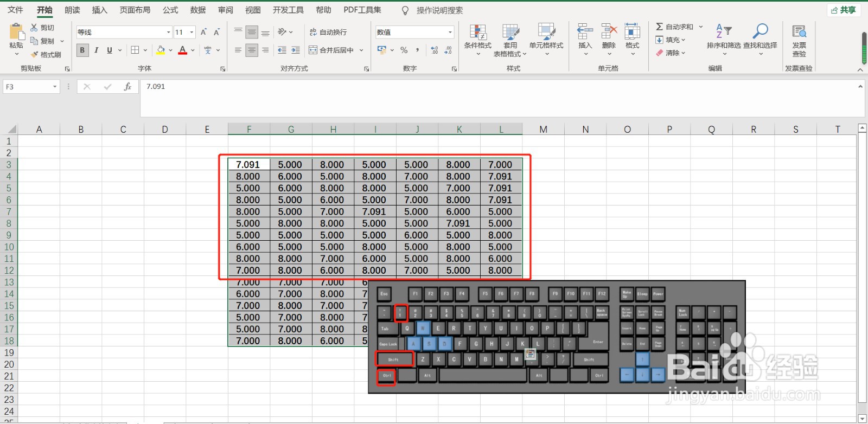Open Find and Select (查找和选择)

coord(760,39)
